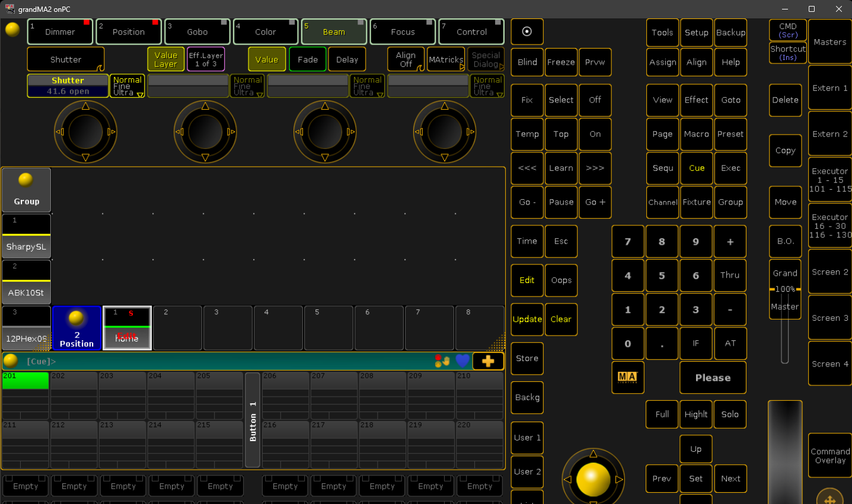Cycle Eff.Layer 1 of 3
This screenshot has width=852, height=504.
(x=206, y=59)
